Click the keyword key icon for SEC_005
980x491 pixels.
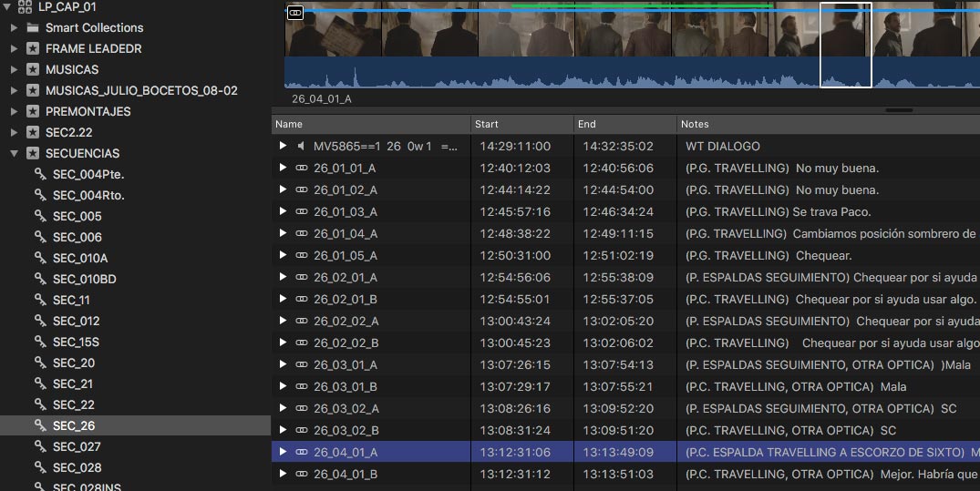(41, 216)
